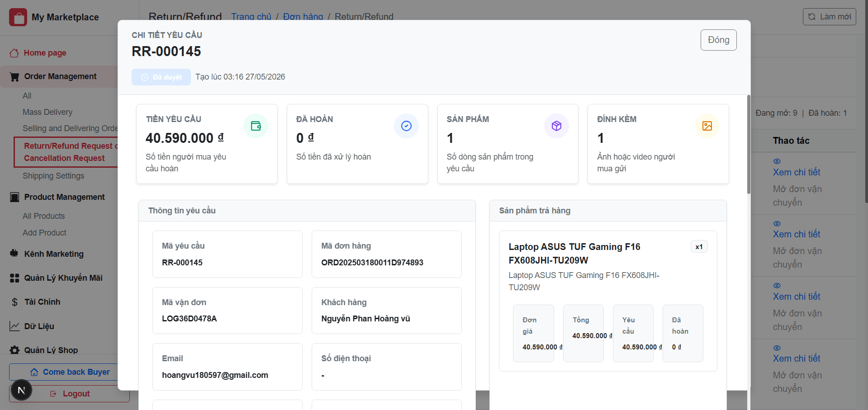Click the round N avatar badge

click(x=21, y=390)
